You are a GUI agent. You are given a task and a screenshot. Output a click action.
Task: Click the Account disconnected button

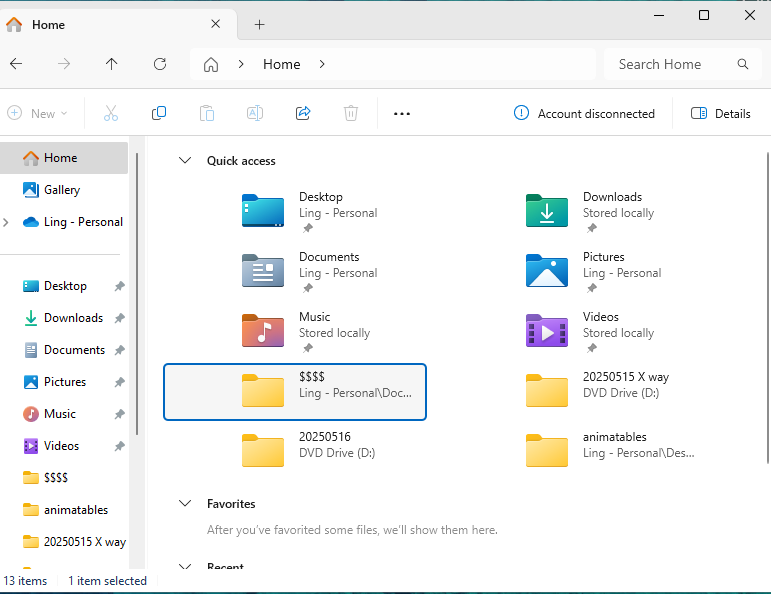pos(585,113)
